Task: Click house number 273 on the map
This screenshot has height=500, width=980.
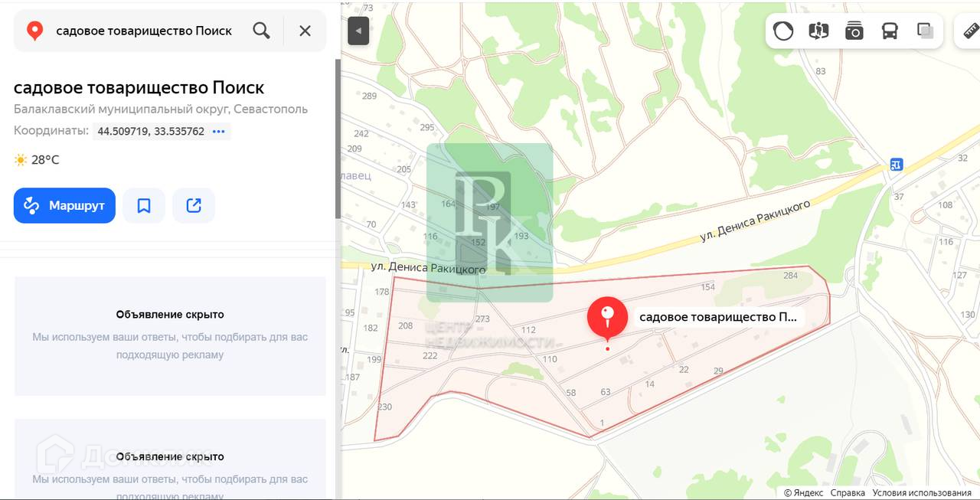Action: pos(482,319)
